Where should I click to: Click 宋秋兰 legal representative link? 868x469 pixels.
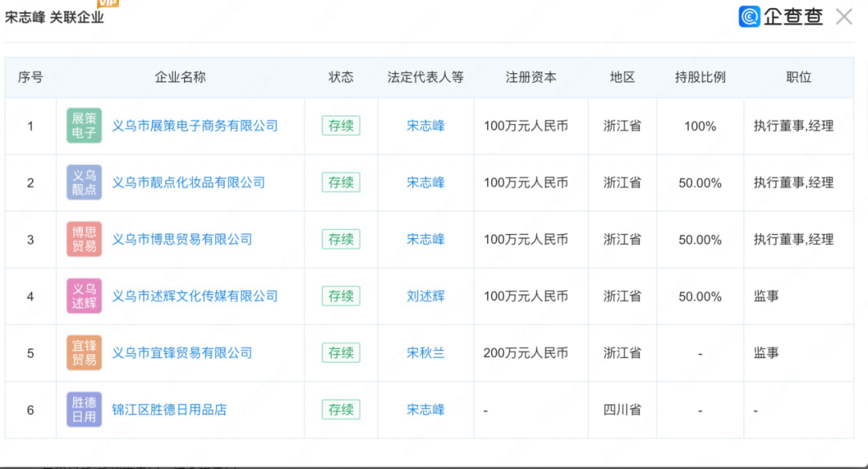pos(425,352)
